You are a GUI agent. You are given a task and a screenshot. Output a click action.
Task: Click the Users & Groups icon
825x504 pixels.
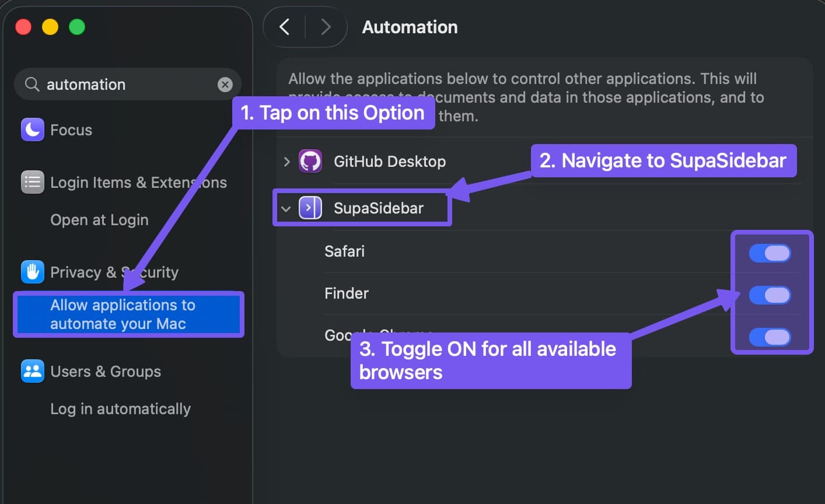tap(32, 371)
